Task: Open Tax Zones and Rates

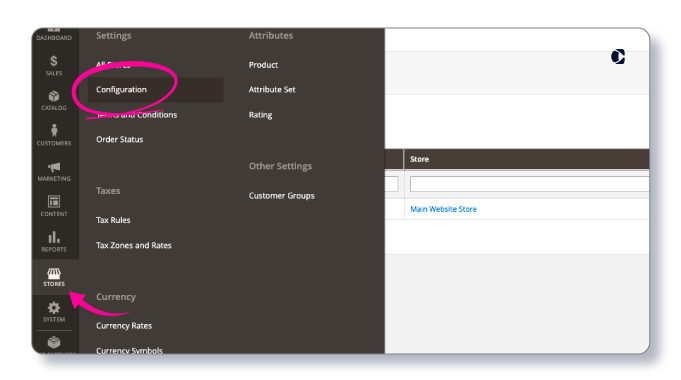Action: [134, 245]
